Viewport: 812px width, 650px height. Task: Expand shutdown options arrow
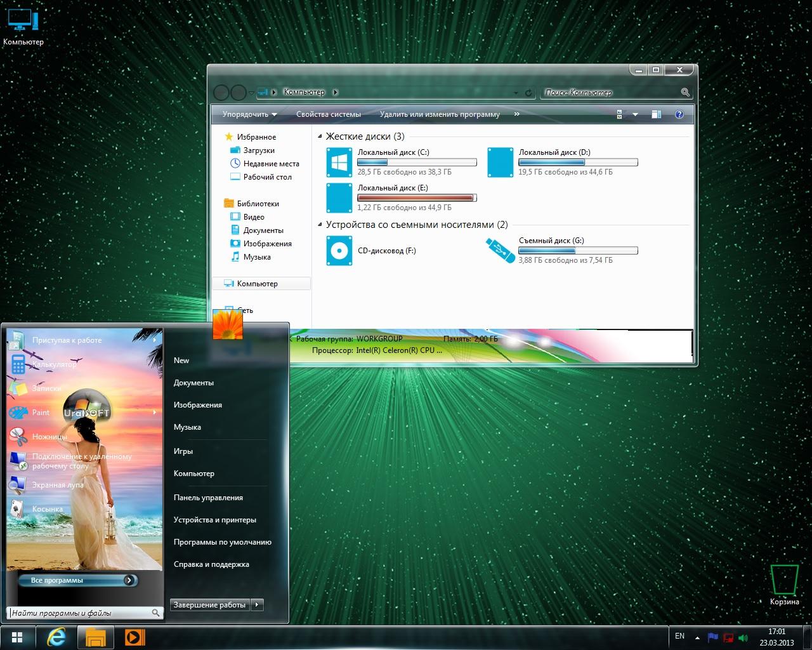click(x=257, y=605)
